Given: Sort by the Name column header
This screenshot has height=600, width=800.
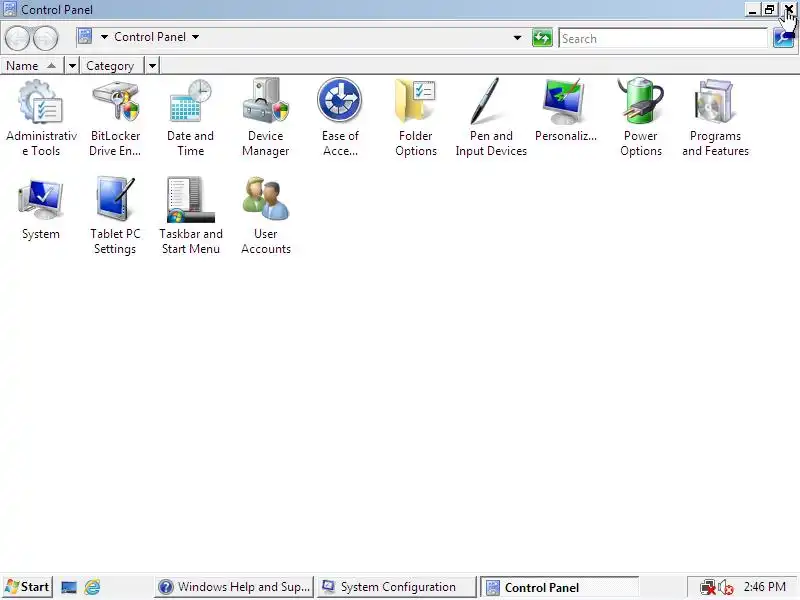Looking at the screenshot, I should click(32, 66).
